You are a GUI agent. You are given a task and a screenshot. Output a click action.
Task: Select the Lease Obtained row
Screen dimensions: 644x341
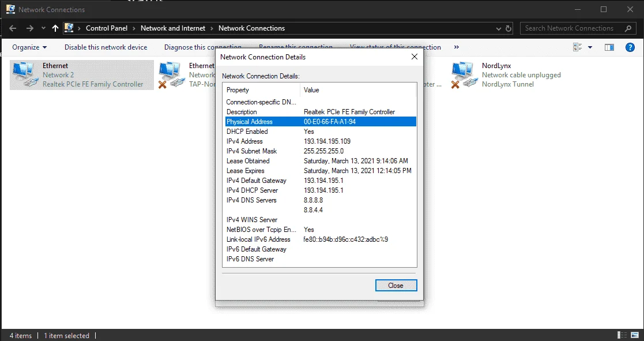pos(321,161)
